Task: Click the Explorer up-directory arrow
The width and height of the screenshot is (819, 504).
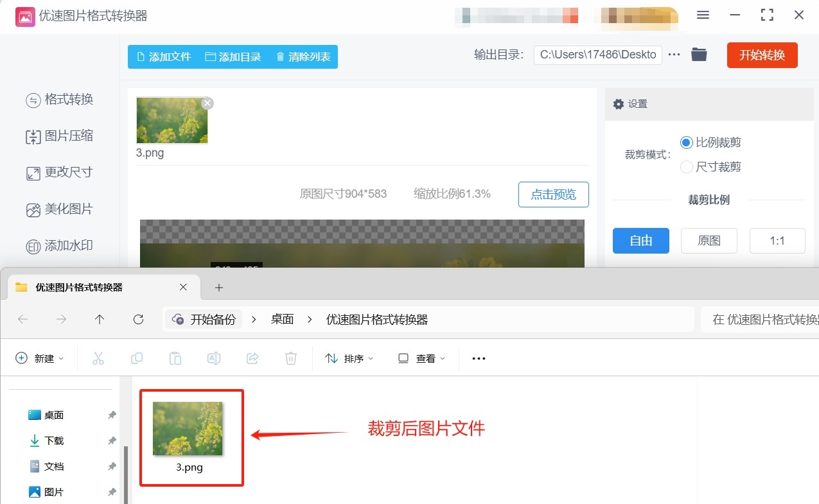Action: 100,319
